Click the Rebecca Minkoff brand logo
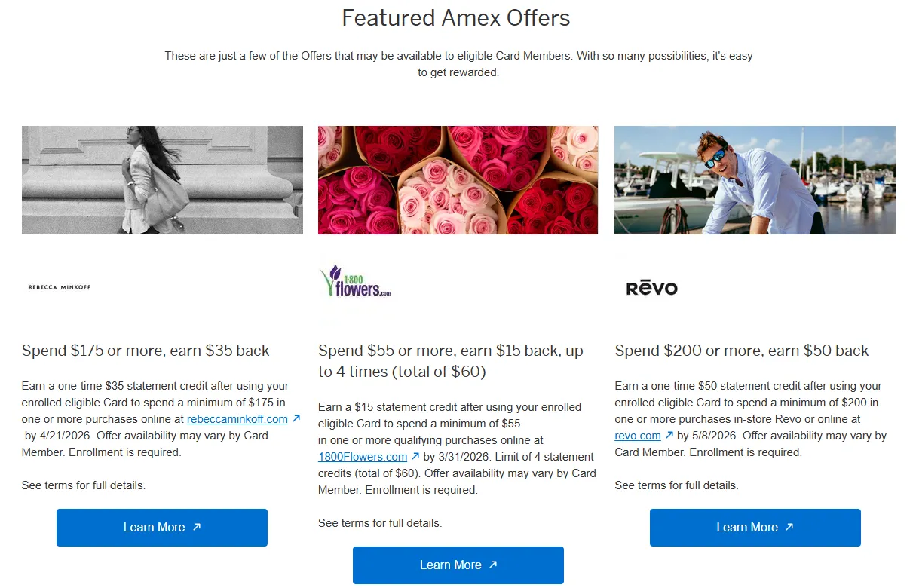The width and height of the screenshot is (916, 588). (60, 287)
